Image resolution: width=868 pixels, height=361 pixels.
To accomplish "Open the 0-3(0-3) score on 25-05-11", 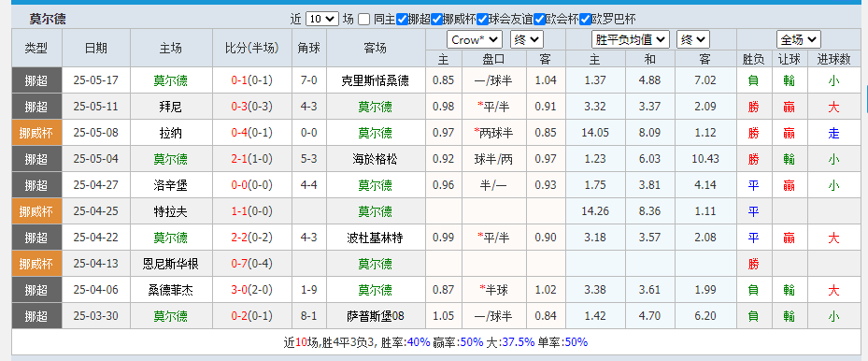I will coord(252,107).
